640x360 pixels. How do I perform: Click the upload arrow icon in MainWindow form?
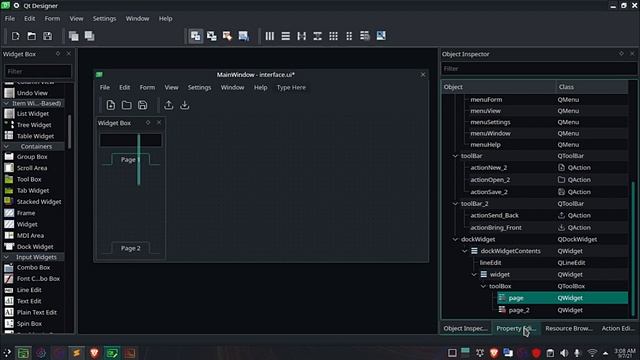coord(169,105)
